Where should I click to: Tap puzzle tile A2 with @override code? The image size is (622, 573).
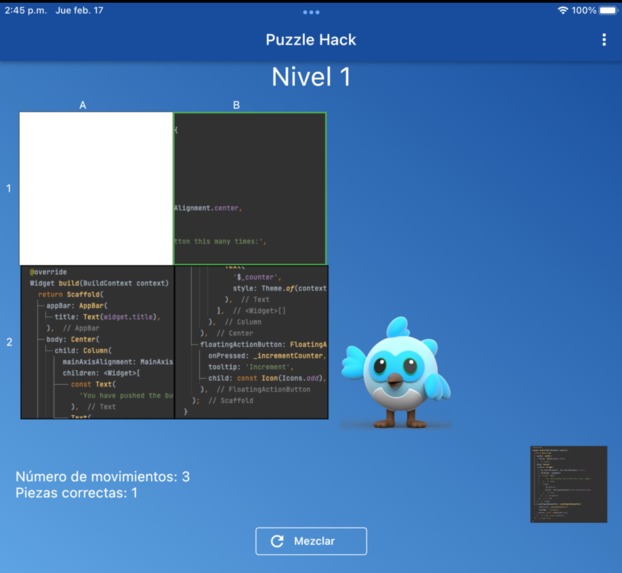click(97, 342)
